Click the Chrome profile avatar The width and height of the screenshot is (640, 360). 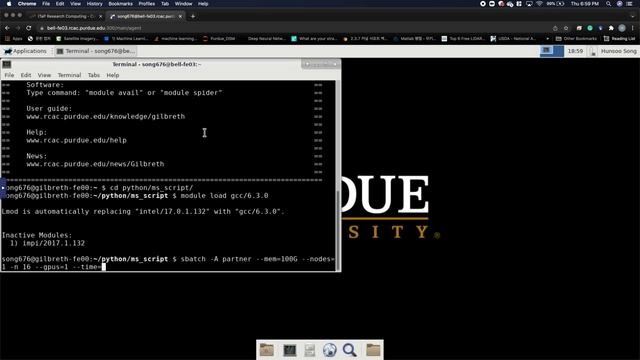pyautogui.click(x=622, y=28)
